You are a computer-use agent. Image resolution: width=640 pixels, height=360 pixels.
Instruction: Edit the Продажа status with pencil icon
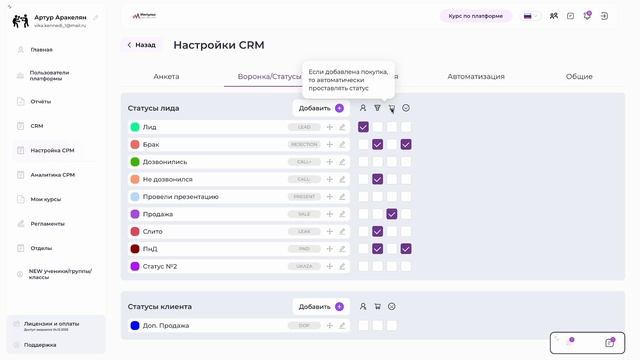(x=342, y=214)
